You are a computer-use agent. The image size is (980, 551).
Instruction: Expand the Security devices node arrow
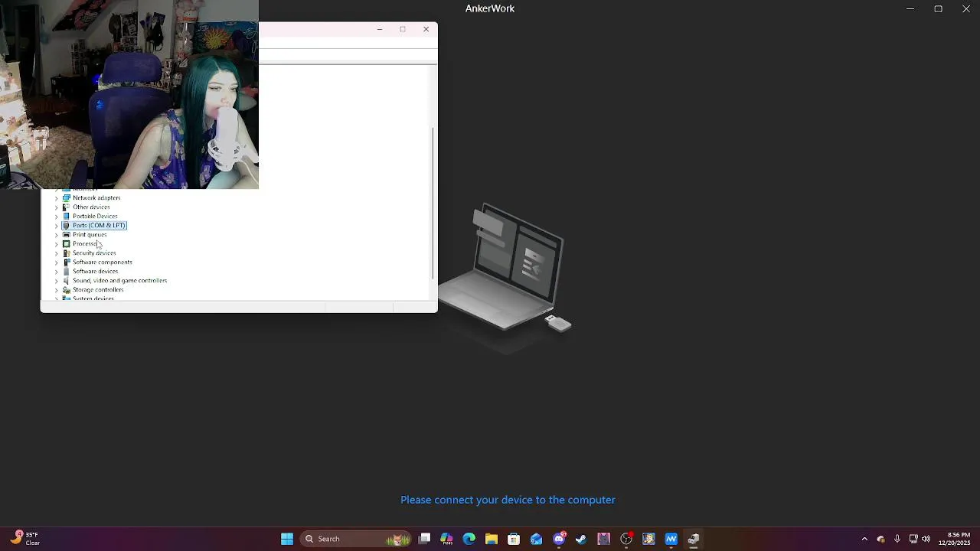click(56, 253)
